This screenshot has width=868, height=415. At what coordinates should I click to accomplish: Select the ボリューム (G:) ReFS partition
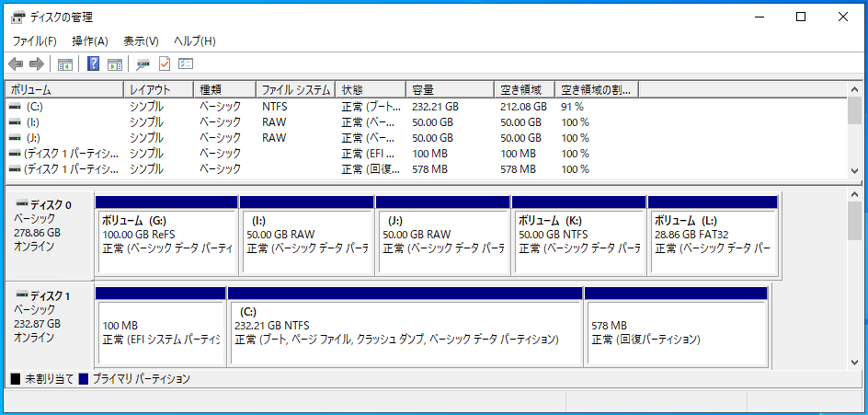(x=166, y=241)
